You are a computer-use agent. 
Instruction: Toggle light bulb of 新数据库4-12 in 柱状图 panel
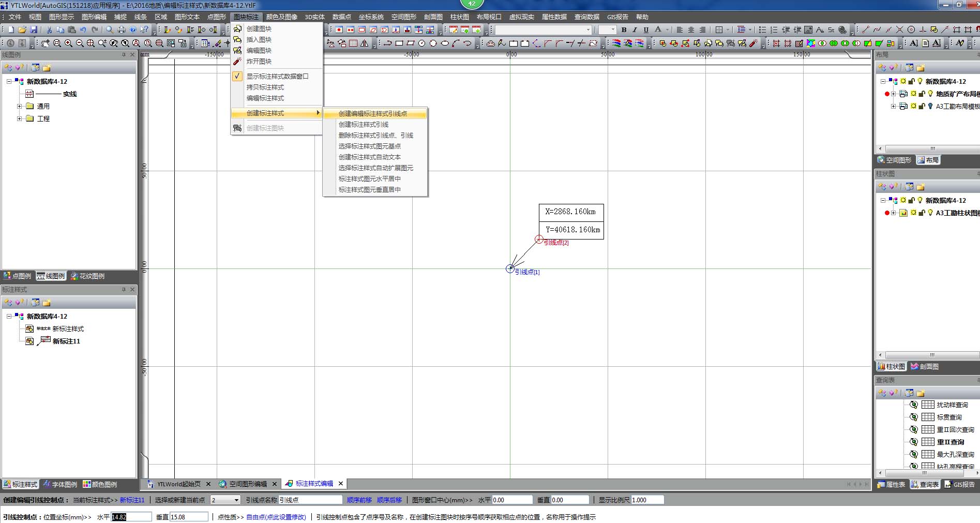pyautogui.click(x=920, y=200)
